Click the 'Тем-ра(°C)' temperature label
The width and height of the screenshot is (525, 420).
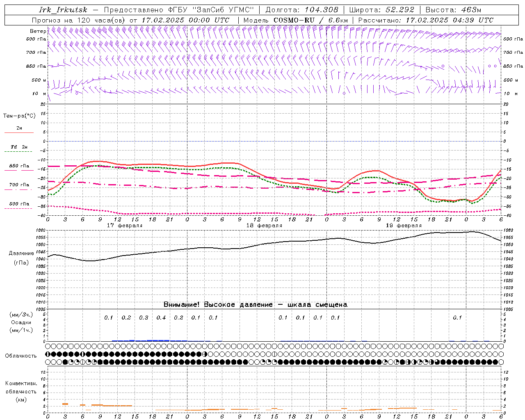[19, 116]
